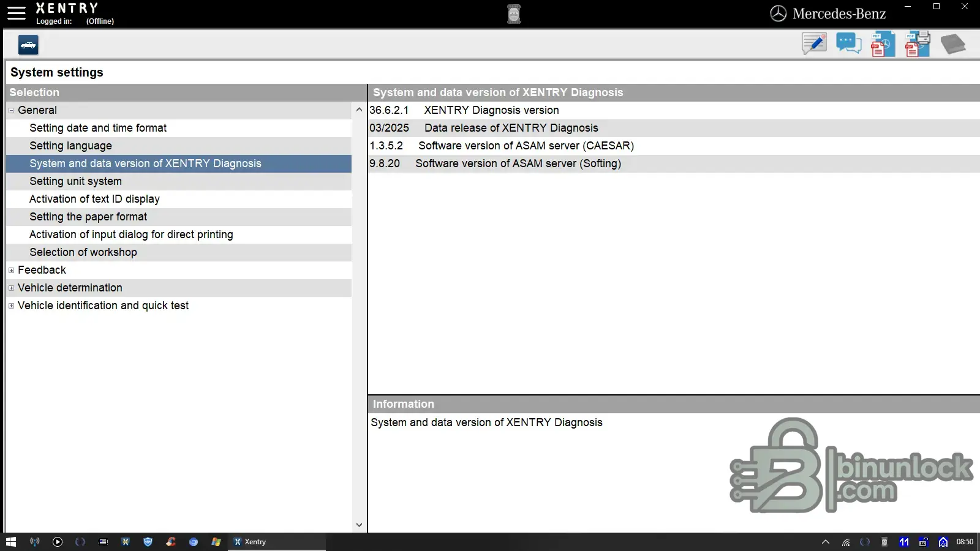Show hidden system tray icons
Image resolution: width=980 pixels, height=551 pixels.
click(x=826, y=542)
